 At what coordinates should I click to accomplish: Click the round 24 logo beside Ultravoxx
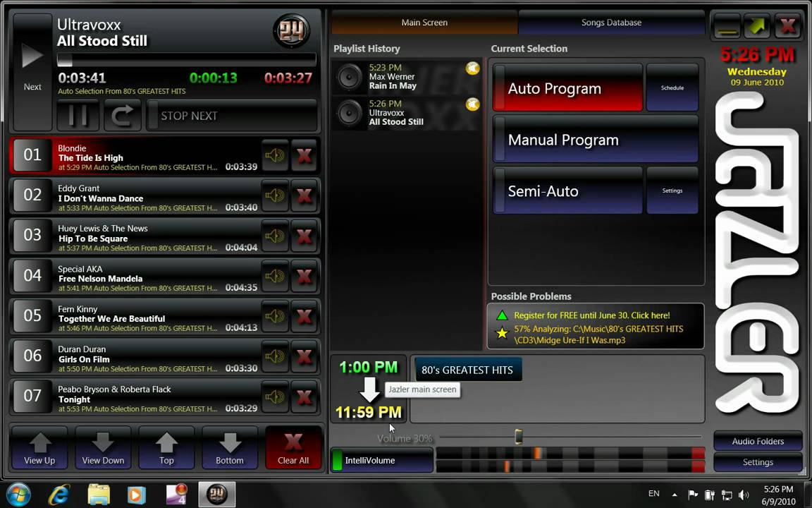291,31
